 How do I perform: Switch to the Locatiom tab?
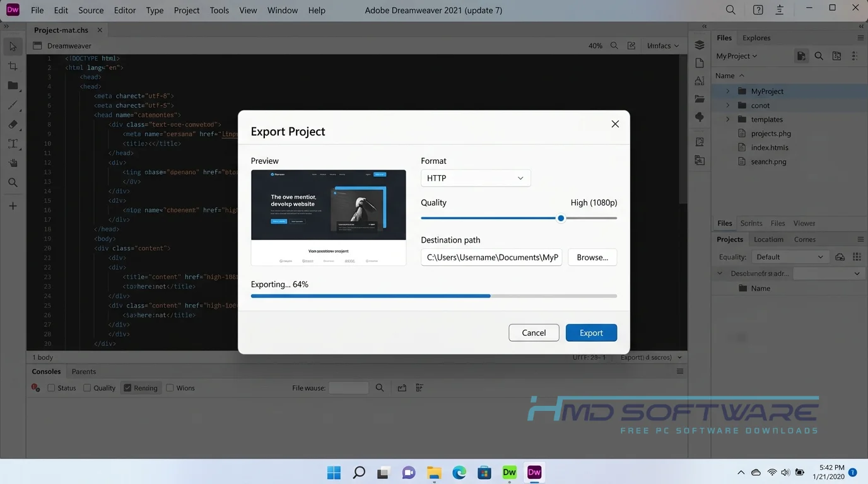coord(768,239)
